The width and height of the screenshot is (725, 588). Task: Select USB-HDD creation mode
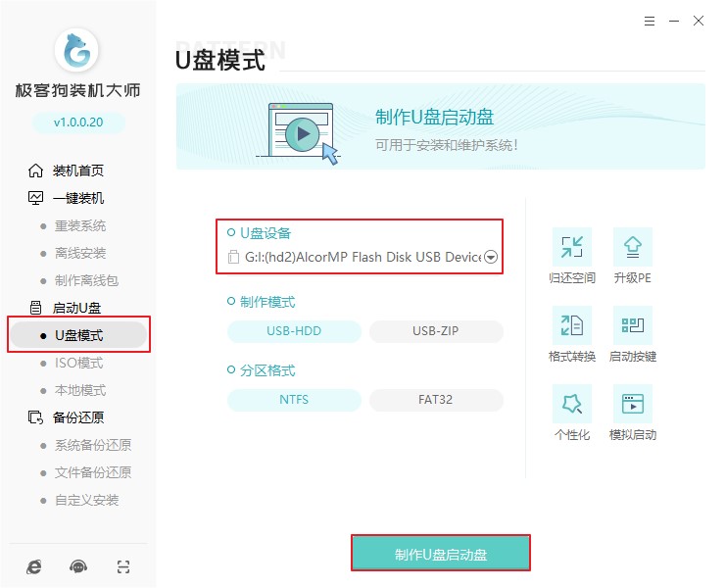(294, 331)
